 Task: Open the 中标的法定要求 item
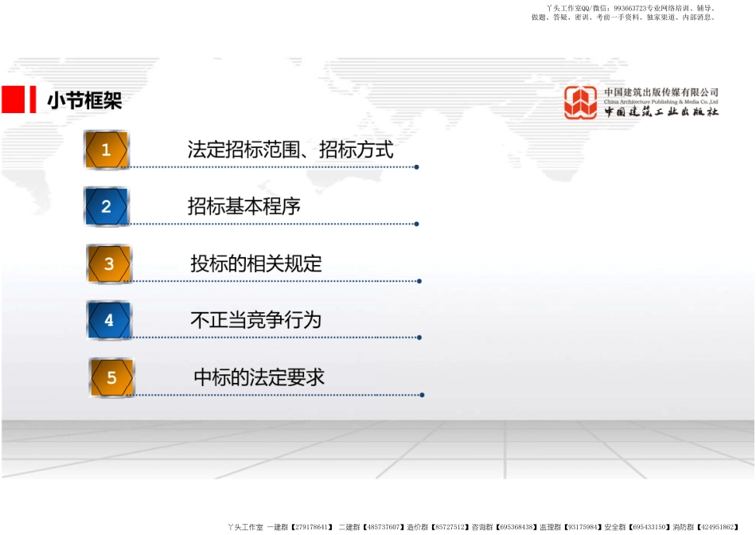pyautogui.click(x=259, y=377)
